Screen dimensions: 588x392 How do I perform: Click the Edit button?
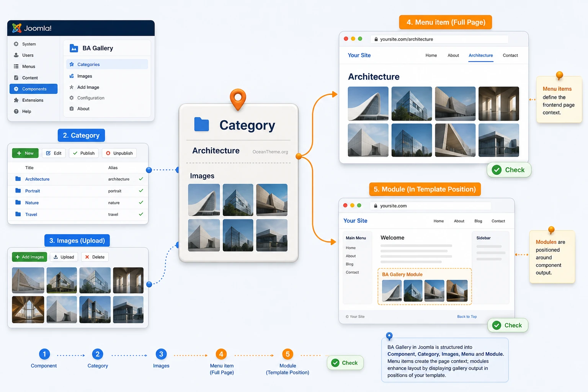click(x=54, y=153)
